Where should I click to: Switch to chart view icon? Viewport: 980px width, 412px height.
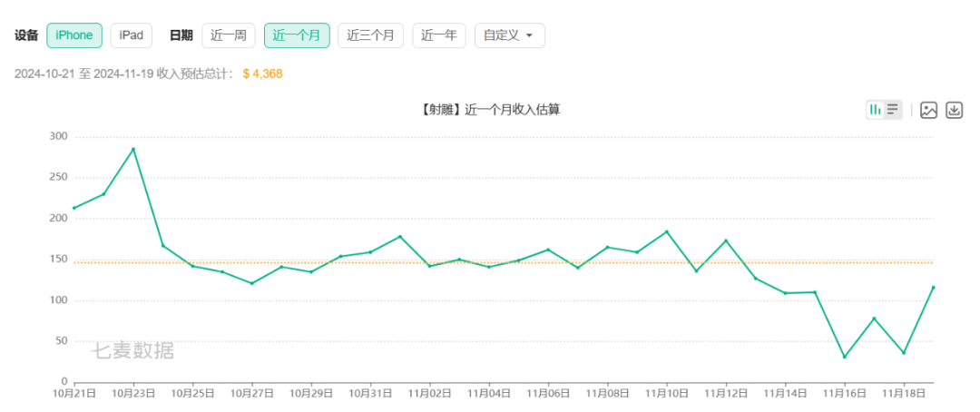coord(875,110)
